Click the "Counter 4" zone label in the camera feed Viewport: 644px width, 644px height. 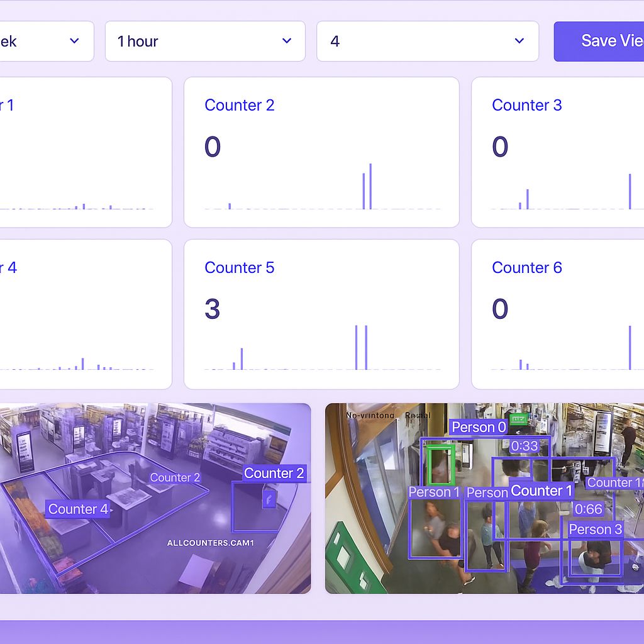[x=78, y=509]
